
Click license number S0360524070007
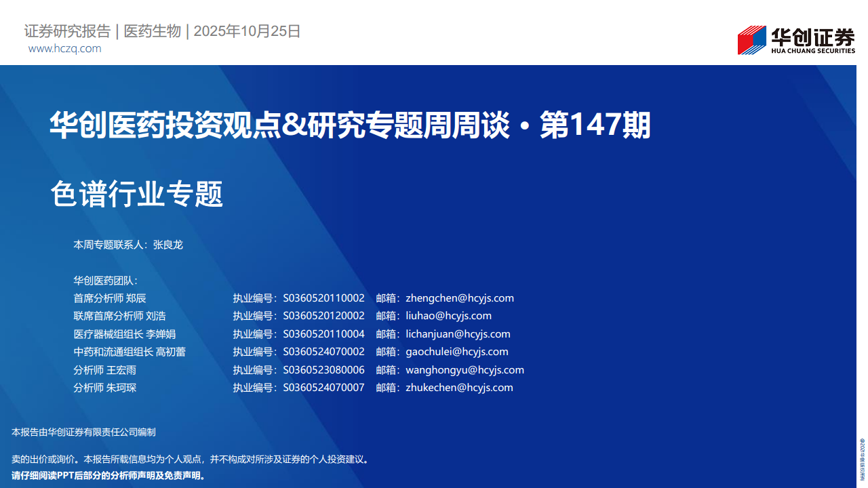[x=323, y=388]
